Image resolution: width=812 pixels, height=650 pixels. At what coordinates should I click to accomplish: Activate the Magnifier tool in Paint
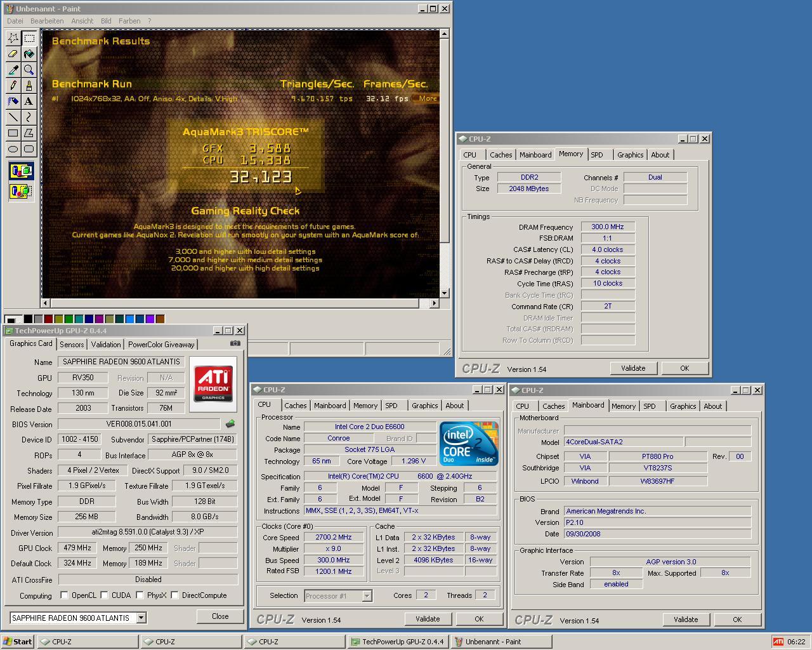tap(29, 70)
